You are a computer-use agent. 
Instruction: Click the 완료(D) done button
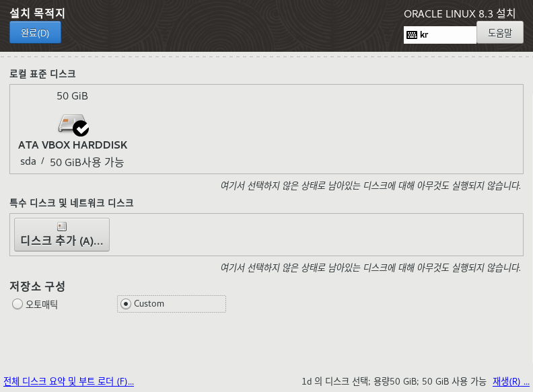36,32
